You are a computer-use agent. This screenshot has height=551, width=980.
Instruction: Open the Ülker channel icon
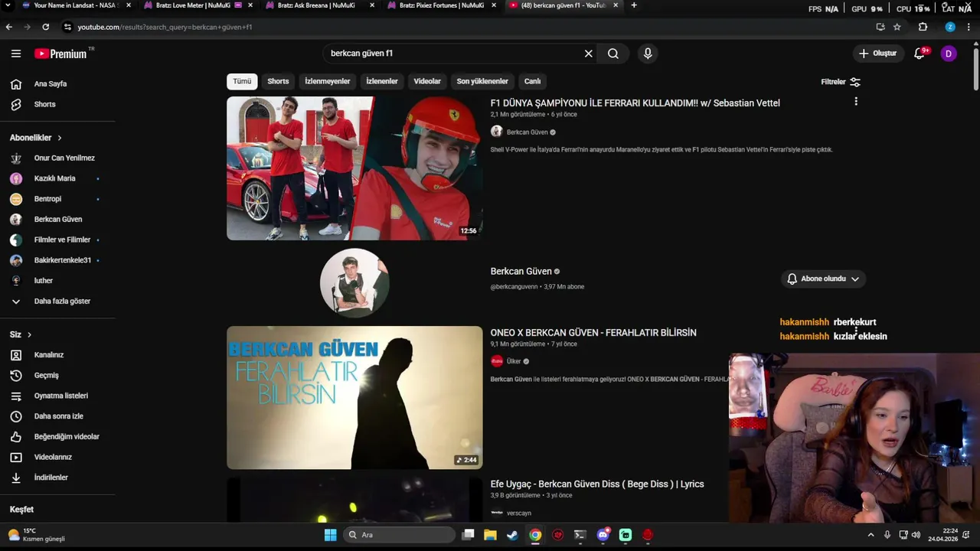497,361
